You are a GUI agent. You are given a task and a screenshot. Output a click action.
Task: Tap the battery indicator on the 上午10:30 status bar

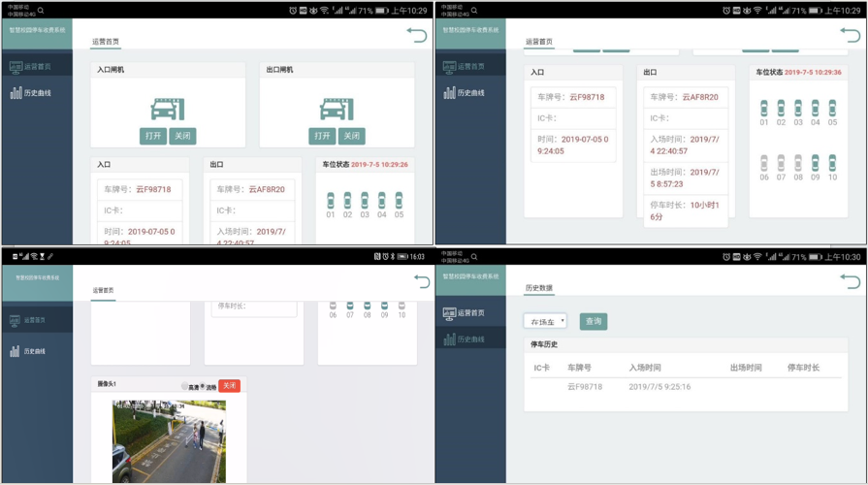816,257
